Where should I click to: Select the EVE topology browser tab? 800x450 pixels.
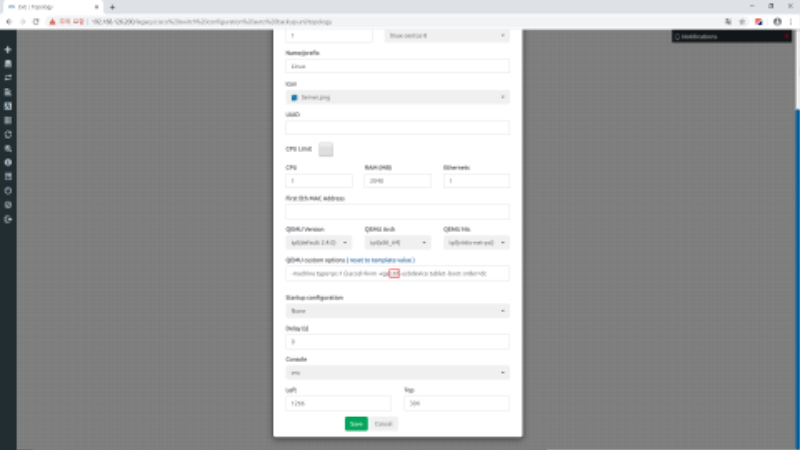pos(51,7)
